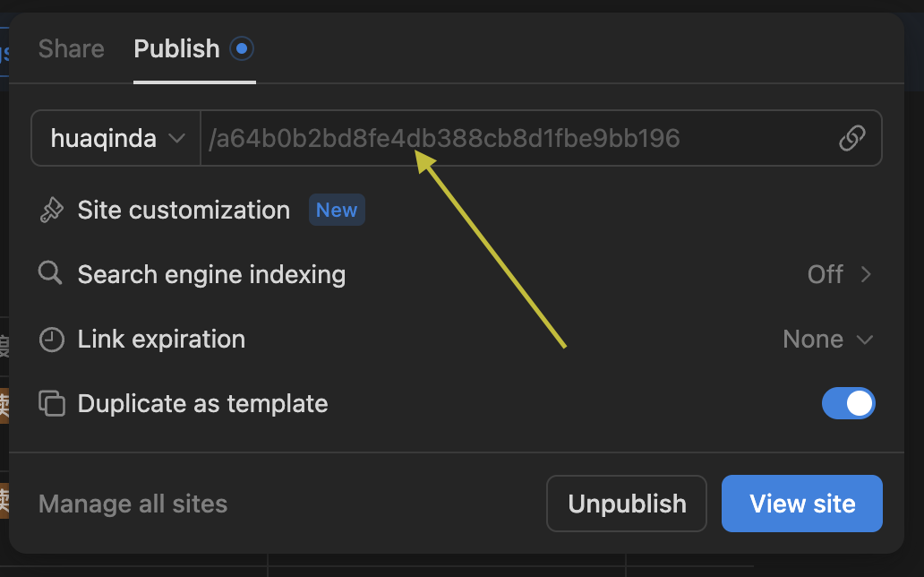Open Site customization settings
Image resolution: width=924 pixels, height=577 pixels.
(x=184, y=211)
